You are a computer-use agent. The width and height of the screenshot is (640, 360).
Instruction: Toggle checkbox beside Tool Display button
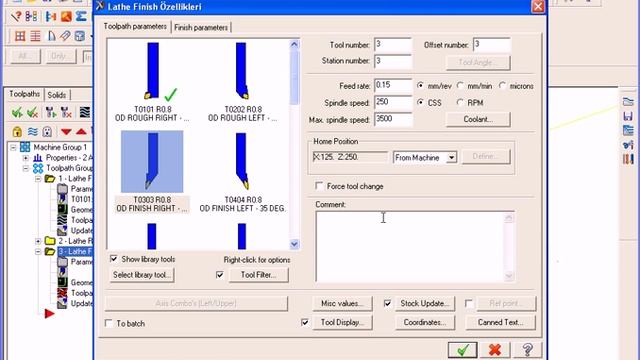pos(305,322)
